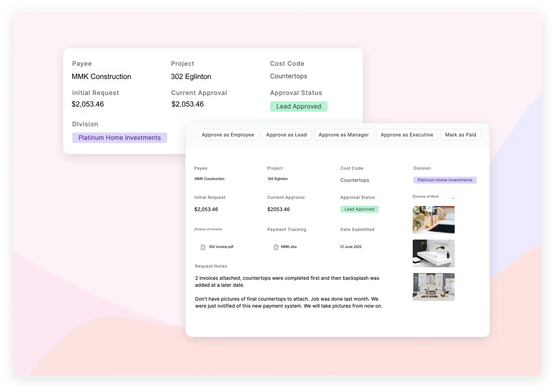Click the Approve as Employee button
555x392 pixels.
[x=228, y=135]
